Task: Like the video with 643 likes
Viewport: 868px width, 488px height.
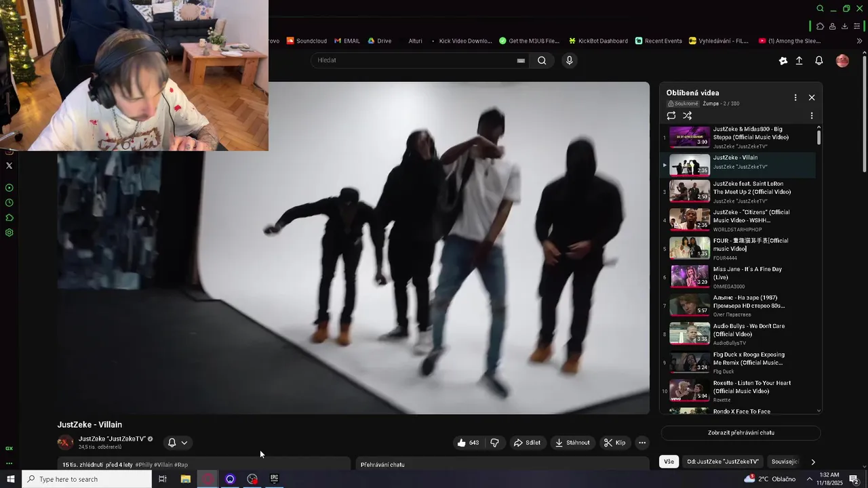Action: 468,443
